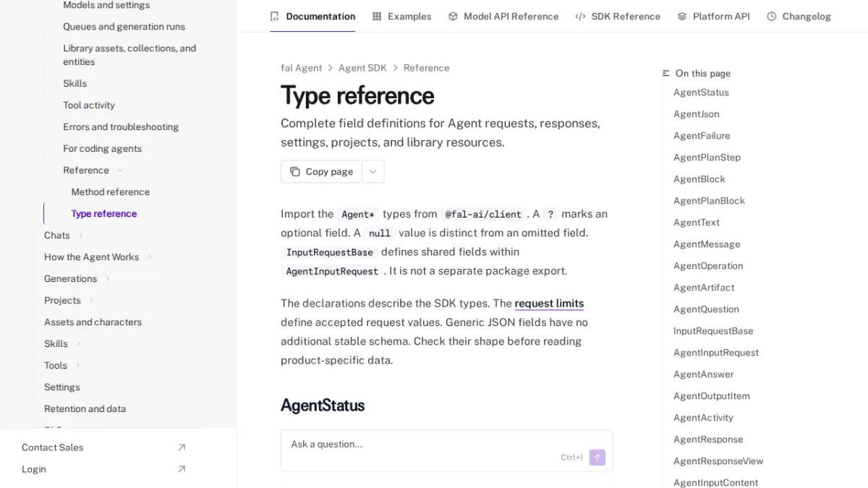Open the Changelog tab
Viewport: 868px width, 488px height.
click(x=799, y=16)
